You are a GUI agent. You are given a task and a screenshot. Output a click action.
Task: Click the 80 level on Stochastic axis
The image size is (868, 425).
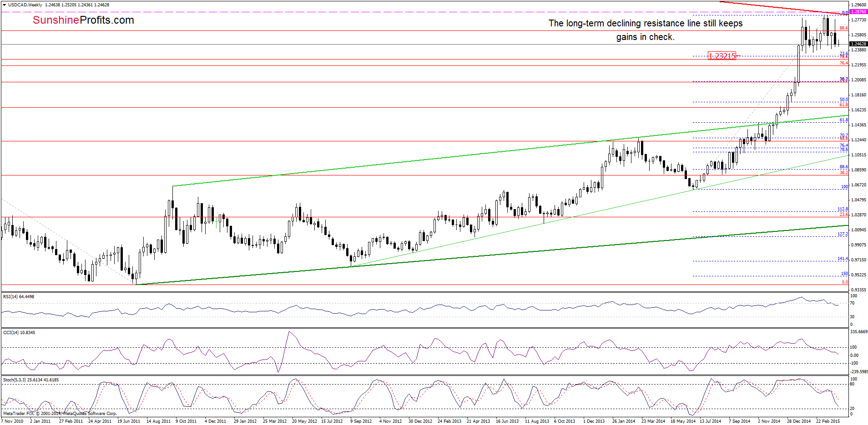pyautogui.click(x=853, y=384)
